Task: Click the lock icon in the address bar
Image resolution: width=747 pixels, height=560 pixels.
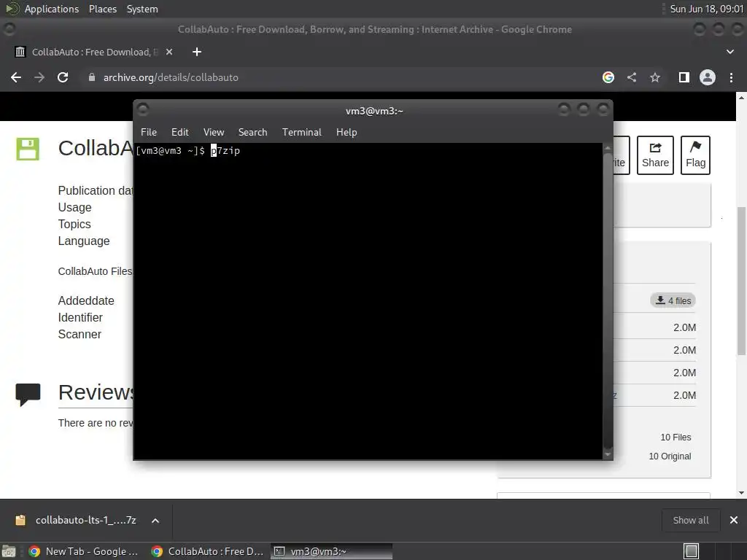Action: pos(92,77)
